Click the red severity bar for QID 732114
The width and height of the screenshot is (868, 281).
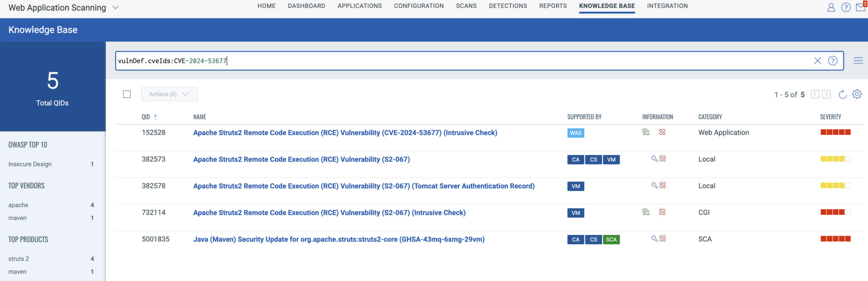835,212
